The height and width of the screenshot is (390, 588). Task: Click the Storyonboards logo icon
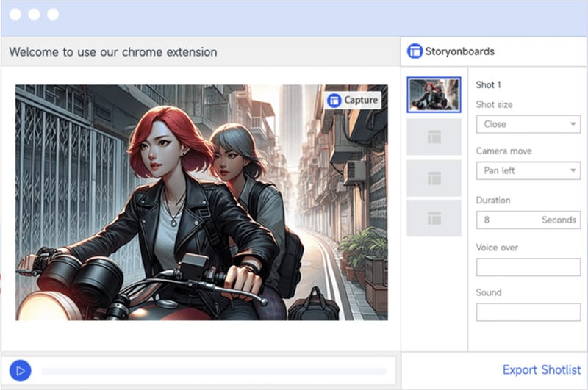point(415,51)
